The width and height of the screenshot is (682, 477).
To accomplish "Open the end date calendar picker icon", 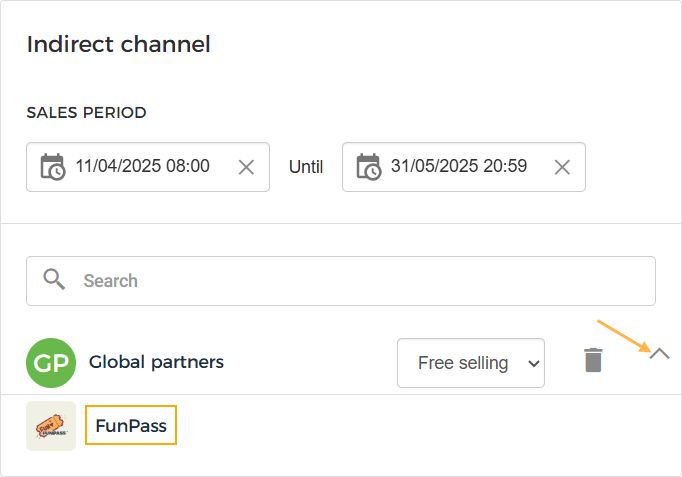I will pos(368,167).
